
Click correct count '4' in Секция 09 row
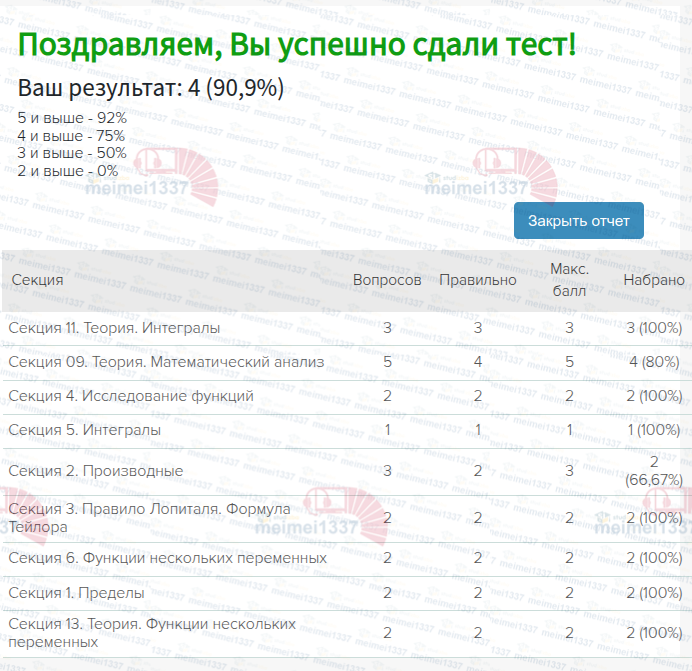[x=478, y=362]
